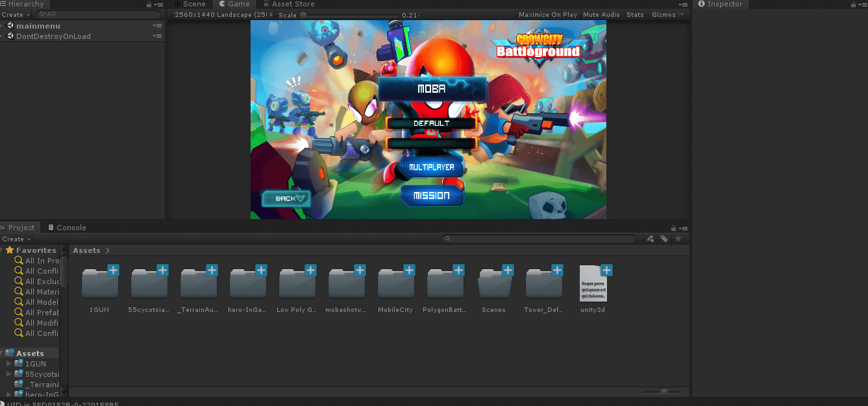Image resolution: width=868 pixels, height=406 pixels.
Task: Open the Project panel context menu
Action: (x=683, y=228)
